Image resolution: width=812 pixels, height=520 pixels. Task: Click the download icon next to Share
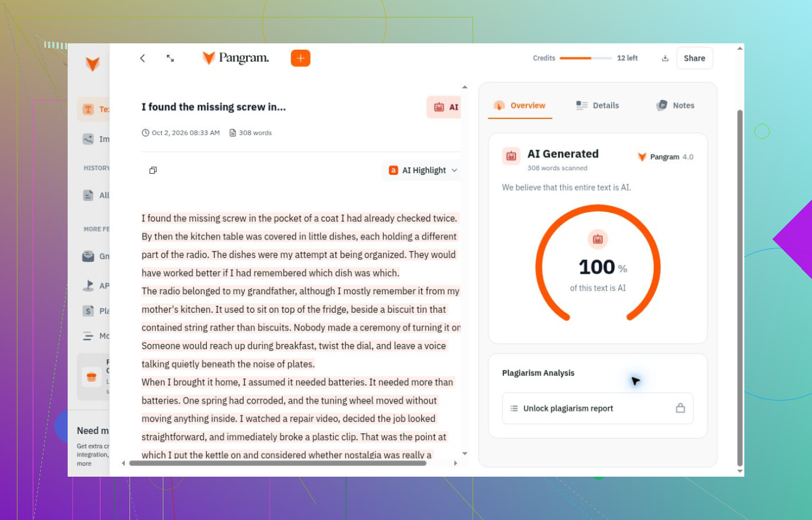tap(665, 58)
